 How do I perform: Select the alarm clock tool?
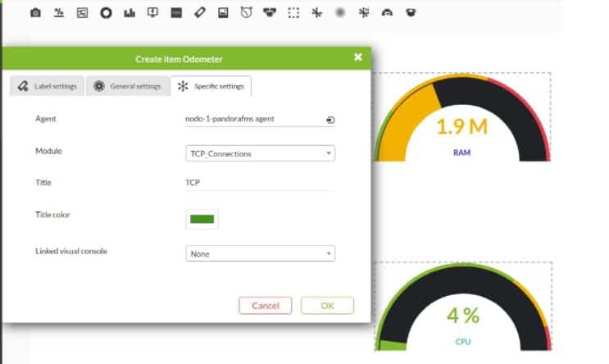click(x=246, y=13)
